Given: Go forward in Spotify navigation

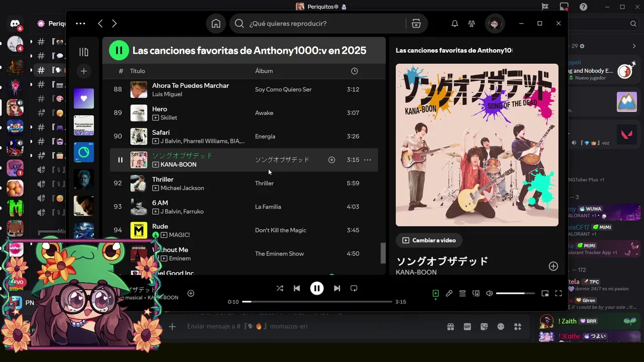Looking at the screenshot, I should 114,23.
